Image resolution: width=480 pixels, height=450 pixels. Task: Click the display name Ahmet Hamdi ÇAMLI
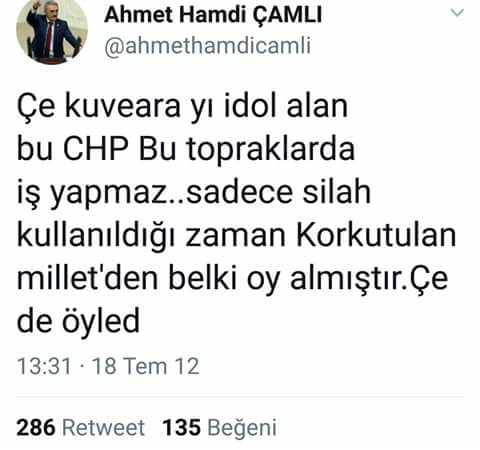point(213,15)
